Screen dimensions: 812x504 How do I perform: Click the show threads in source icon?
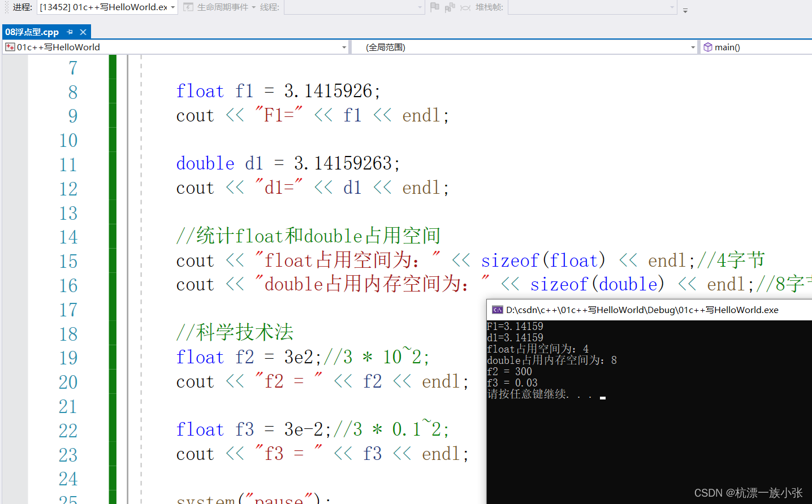pos(450,7)
